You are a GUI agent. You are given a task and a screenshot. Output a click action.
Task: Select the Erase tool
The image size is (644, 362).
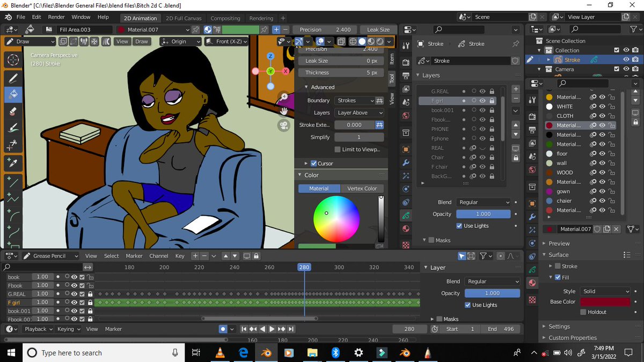pyautogui.click(x=13, y=112)
